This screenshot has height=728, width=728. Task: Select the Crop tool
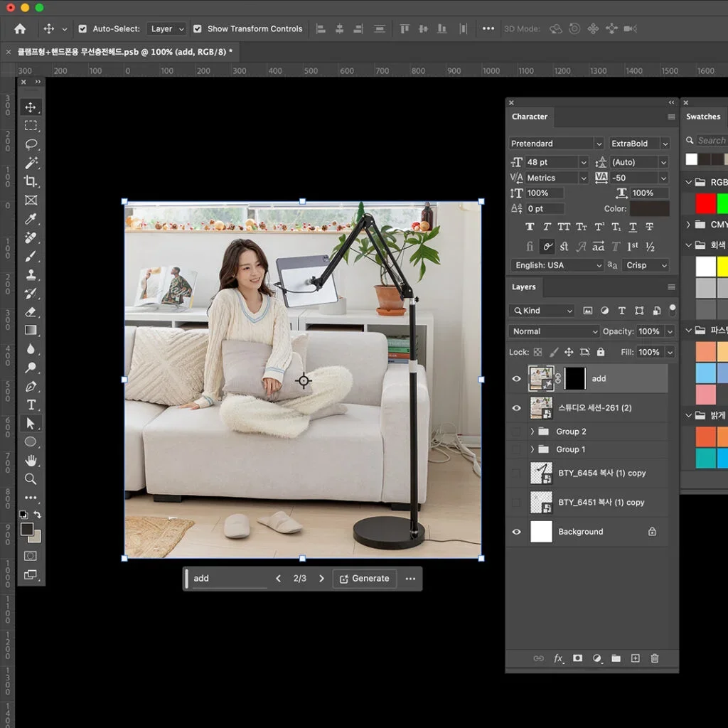click(x=31, y=181)
